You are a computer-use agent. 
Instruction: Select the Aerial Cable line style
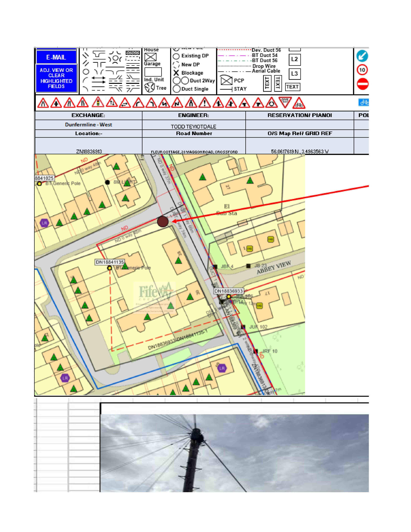pos(234,72)
